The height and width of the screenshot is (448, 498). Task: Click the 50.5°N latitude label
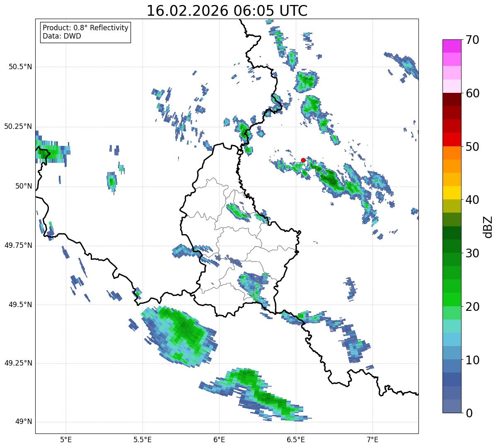(20, 67)
